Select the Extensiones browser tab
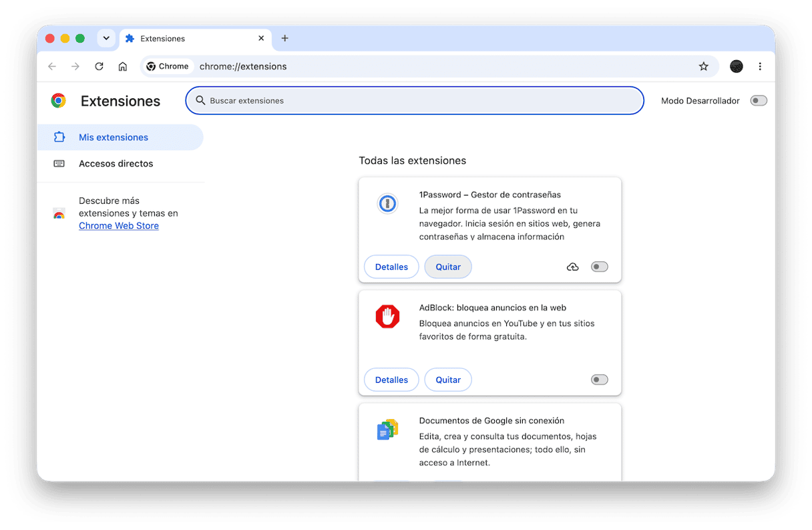This screenshot has height=530, width=812. point(196,38)
